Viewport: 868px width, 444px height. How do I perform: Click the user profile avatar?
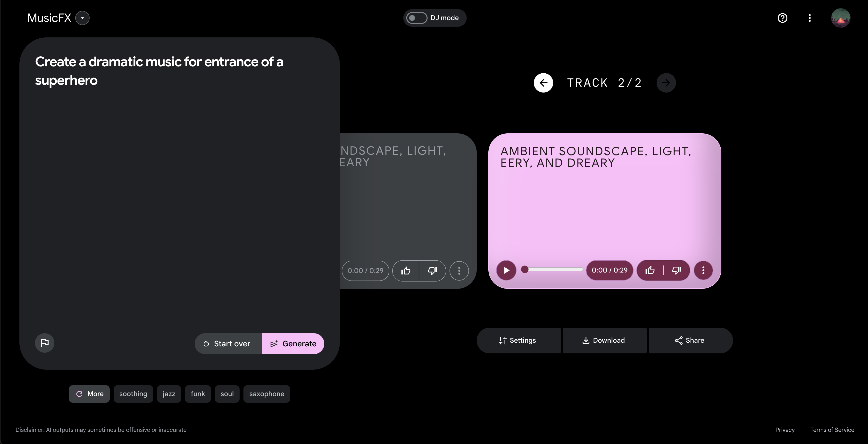[x=840, y=18]
